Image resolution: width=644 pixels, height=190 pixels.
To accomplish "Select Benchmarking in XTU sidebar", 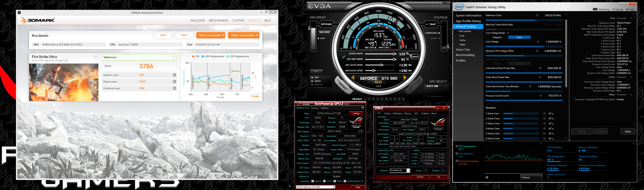I will [x=465, y=55].
